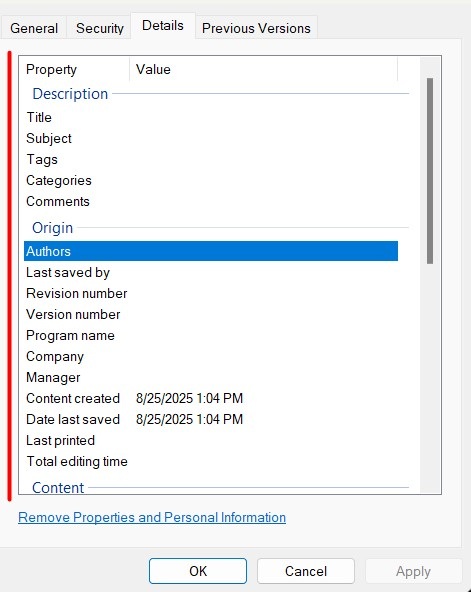Select the Details tab
This screenshot has height=592, width=471.
click(163, 26)
